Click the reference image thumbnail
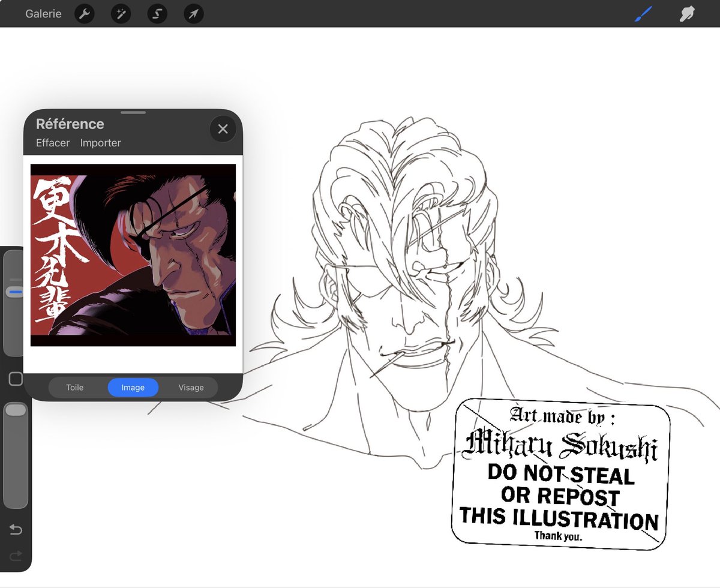The width and height of the screenshot is (720, 588). (x=133, y=255)
